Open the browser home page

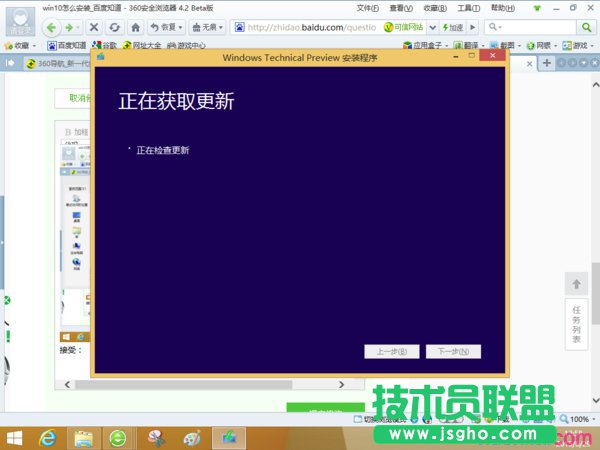point(135,28)
